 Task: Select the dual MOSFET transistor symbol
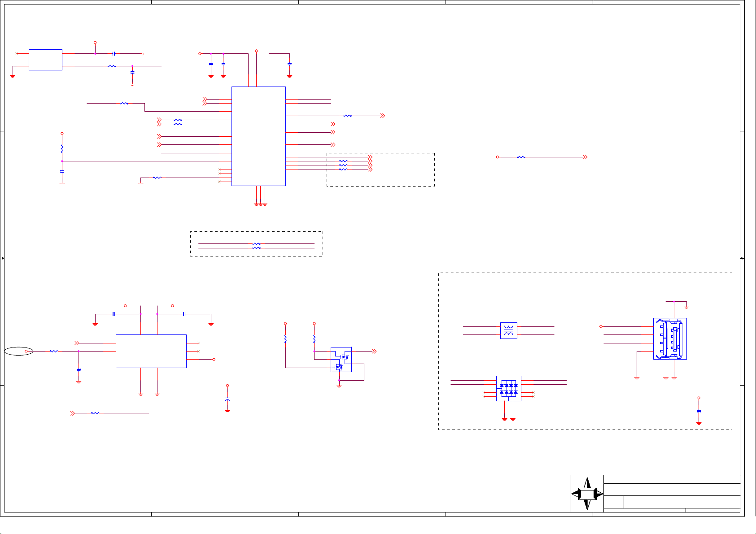coord(341,359)
